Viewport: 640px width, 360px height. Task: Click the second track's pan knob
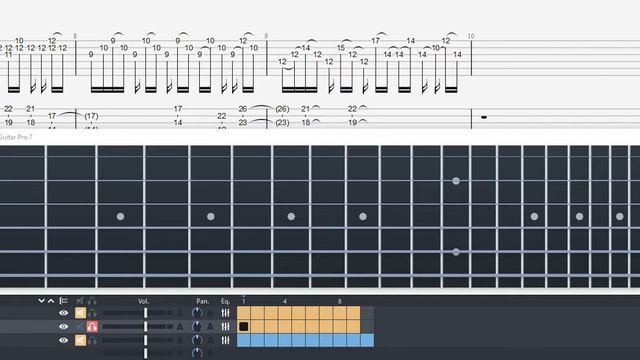pos(197,327)
